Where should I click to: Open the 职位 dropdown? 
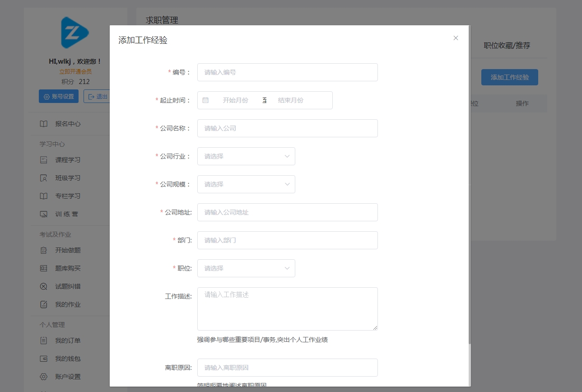click(x=246, y=268)
